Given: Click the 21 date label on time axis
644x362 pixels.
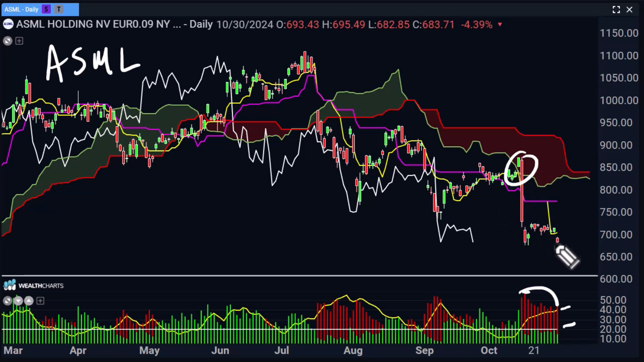Looking at the screenshot, I should pyautogui.click(x=534, y=350).
